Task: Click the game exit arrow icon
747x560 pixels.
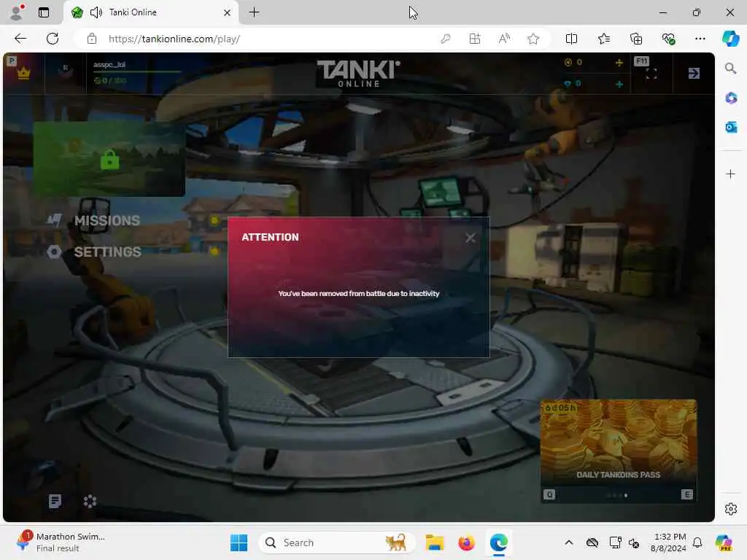Action: tap(694, 73)
